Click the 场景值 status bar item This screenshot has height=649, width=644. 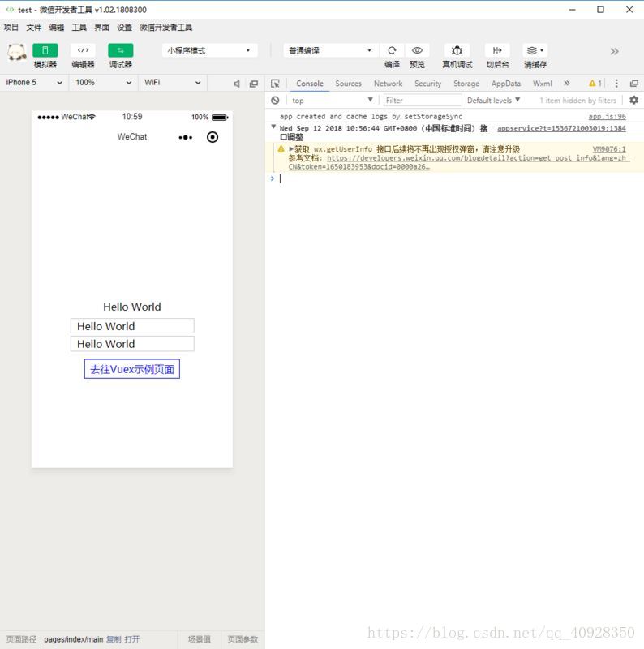pos(200,639)
